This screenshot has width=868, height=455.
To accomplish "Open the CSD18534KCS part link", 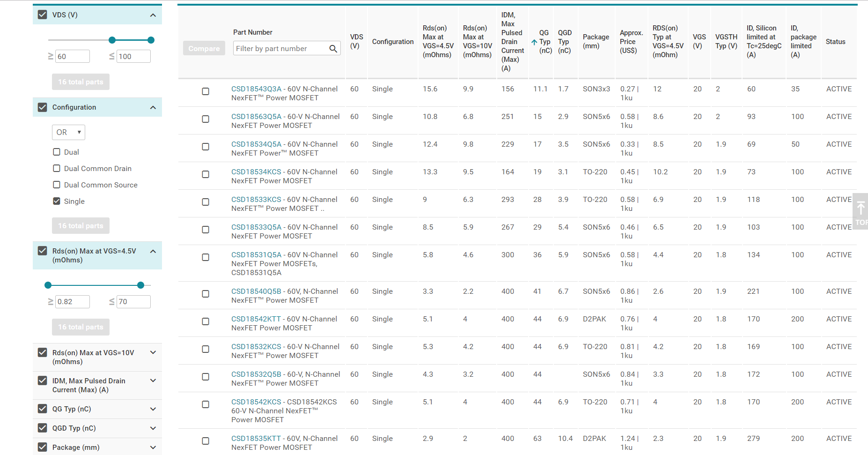I will click(256, 172).
